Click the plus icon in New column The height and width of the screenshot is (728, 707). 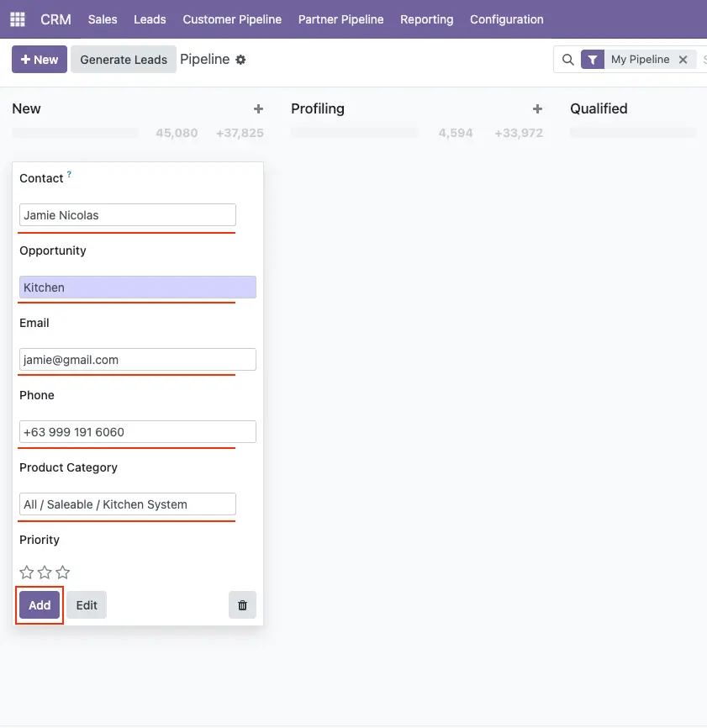pyautogui.click(x=258, y=109)
